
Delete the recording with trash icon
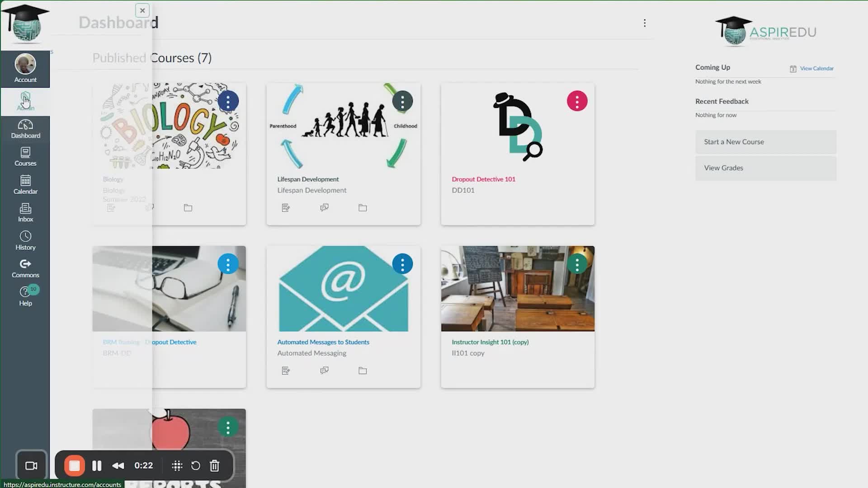click(x=215, y=466)
